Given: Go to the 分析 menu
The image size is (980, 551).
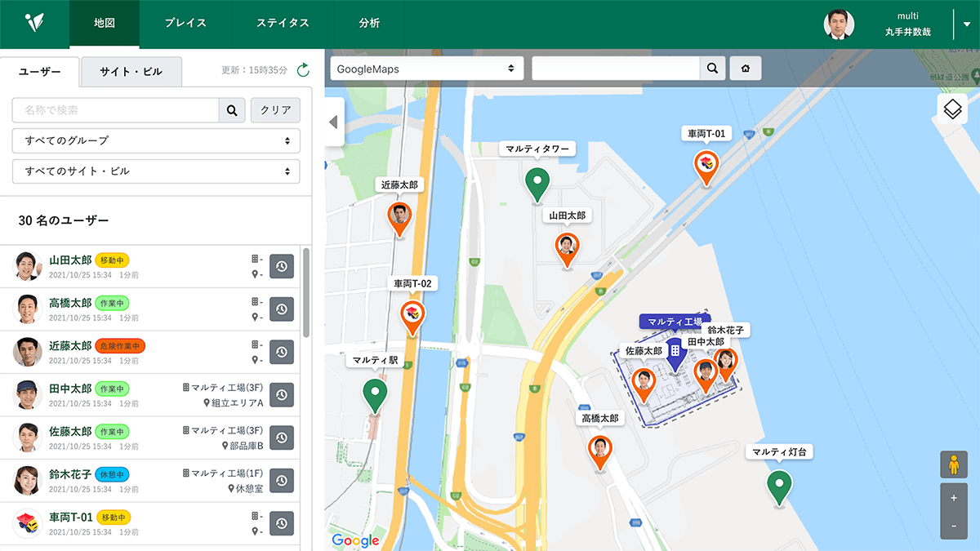Looking at the screenshot, I should click(369, 24).
